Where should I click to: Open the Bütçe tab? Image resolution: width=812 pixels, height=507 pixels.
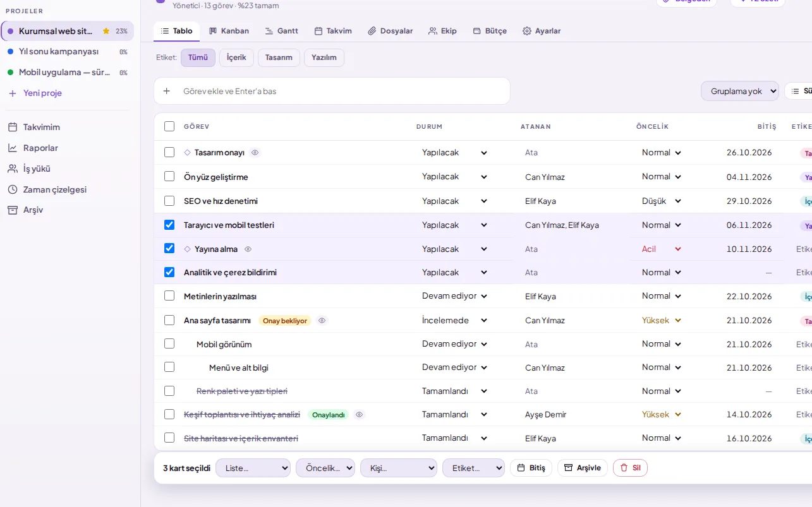tap(490, 31)
